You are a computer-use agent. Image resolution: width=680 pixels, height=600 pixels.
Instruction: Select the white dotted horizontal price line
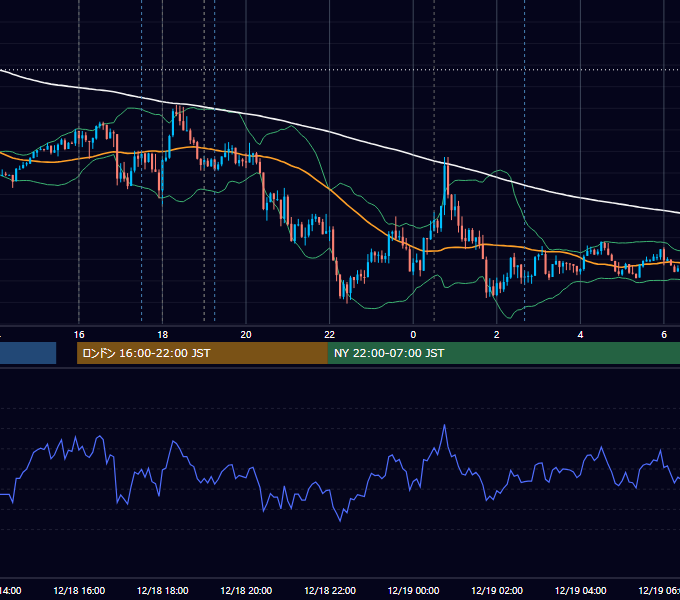340,69
